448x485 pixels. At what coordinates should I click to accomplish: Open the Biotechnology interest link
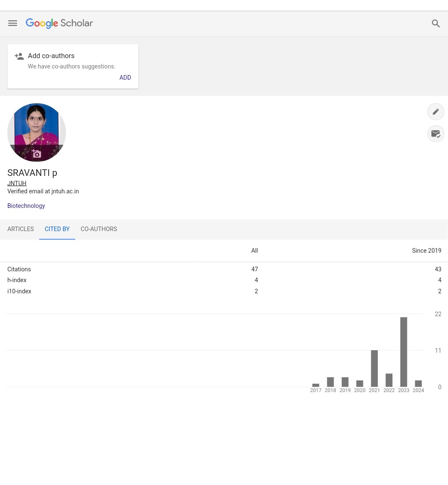point(26,206)
